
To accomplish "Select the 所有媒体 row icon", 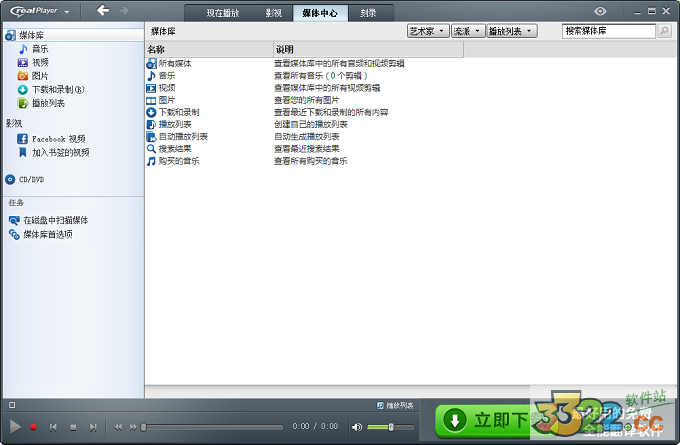I will click(x=151, y=64).
